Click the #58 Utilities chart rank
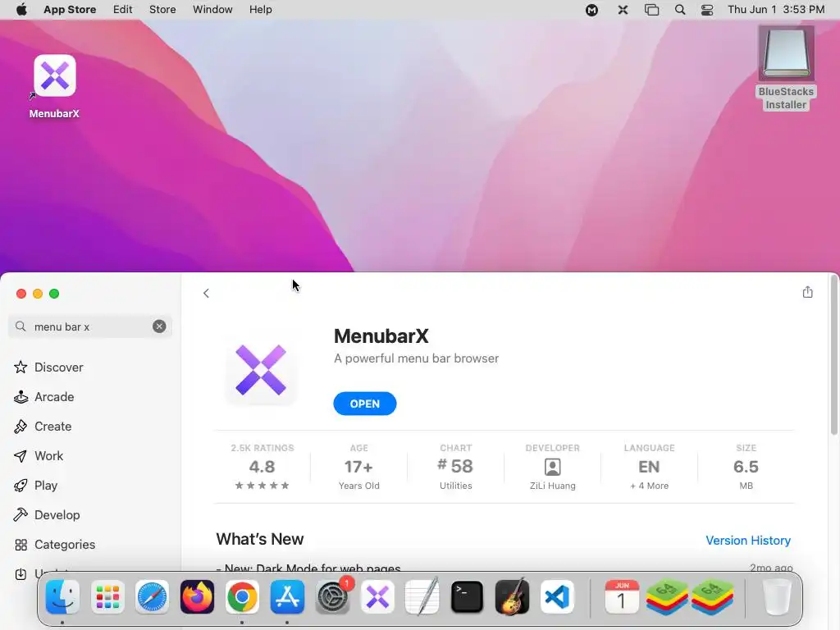 (456, 466)
